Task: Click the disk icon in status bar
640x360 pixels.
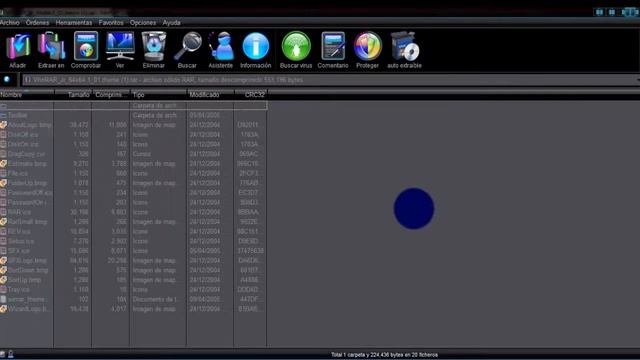Action: coord(3,354)
